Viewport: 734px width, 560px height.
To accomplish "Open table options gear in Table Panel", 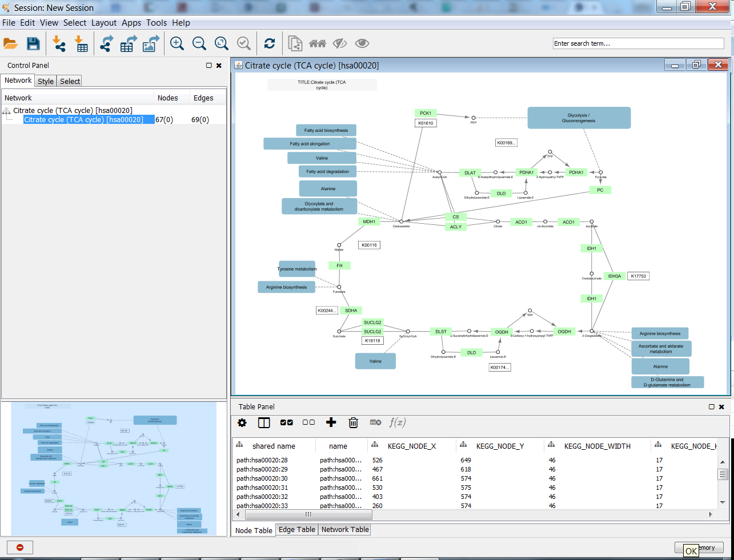I will 242,422.
